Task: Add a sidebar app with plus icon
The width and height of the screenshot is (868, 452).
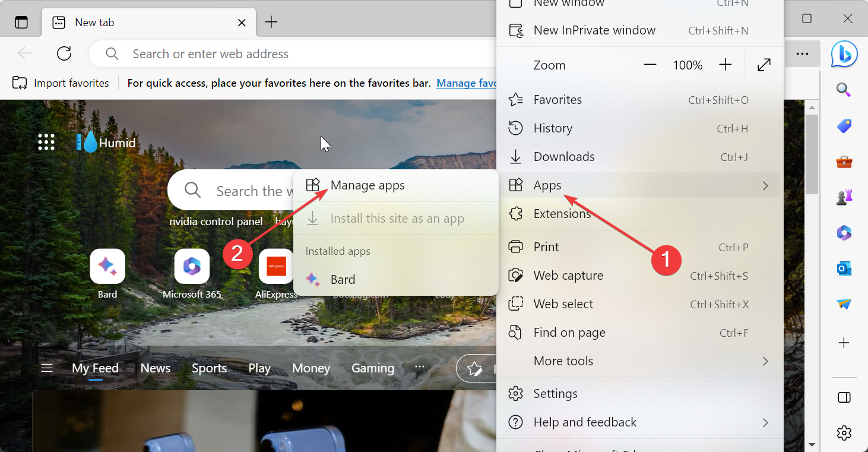Action: click(844, 343)
